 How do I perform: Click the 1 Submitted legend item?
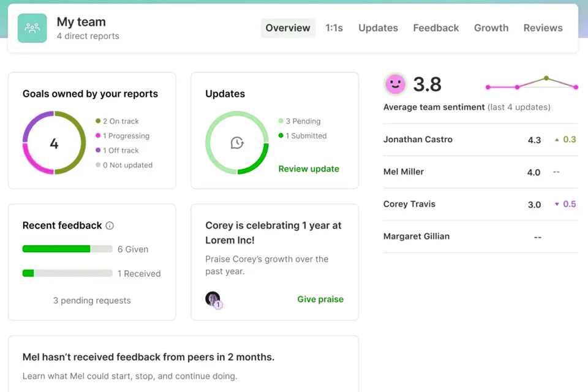pos(302,136)
